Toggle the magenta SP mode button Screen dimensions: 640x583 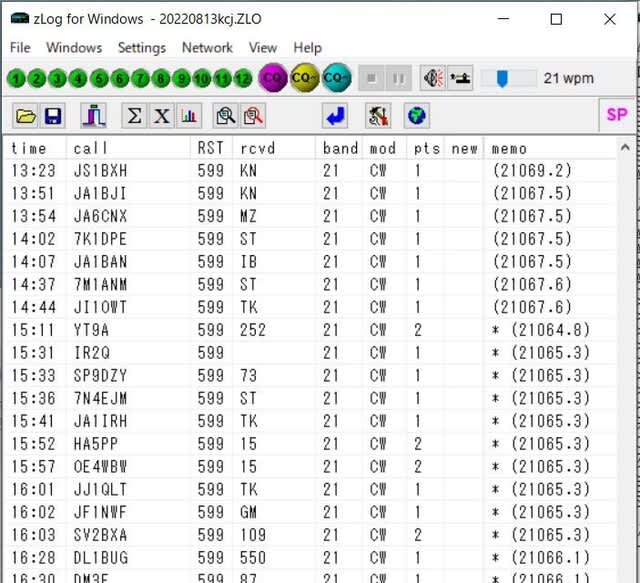(617, 115)
